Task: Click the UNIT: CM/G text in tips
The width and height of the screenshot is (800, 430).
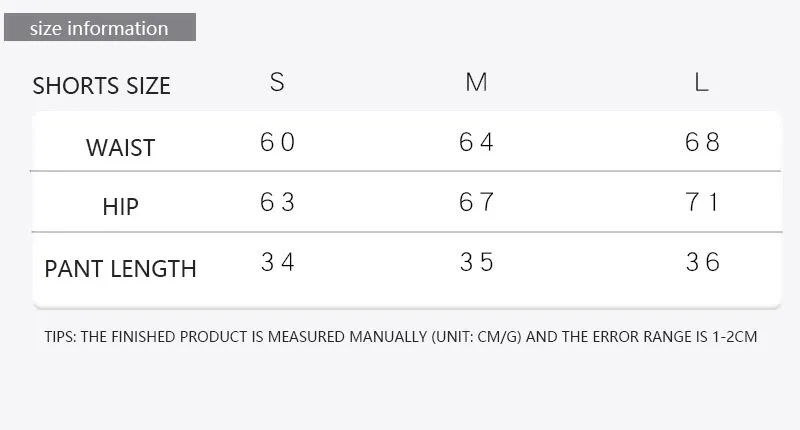Action: [x=477, y=337]
